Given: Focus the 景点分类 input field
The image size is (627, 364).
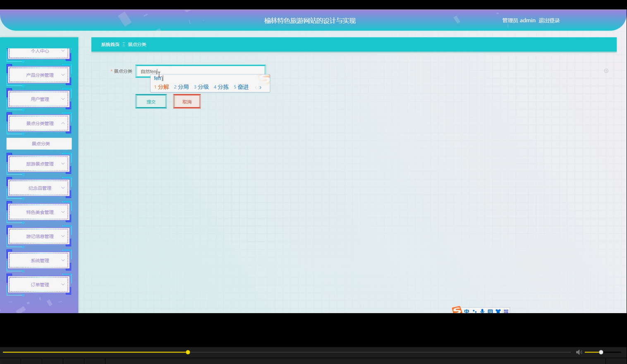Looking at the screenshot, I should click(201, 71).
